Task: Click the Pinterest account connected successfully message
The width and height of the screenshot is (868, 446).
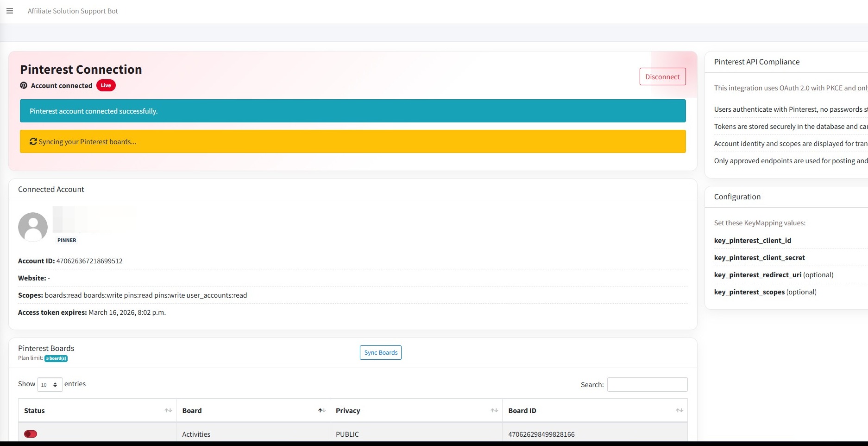Action: [x=94, y=111]
